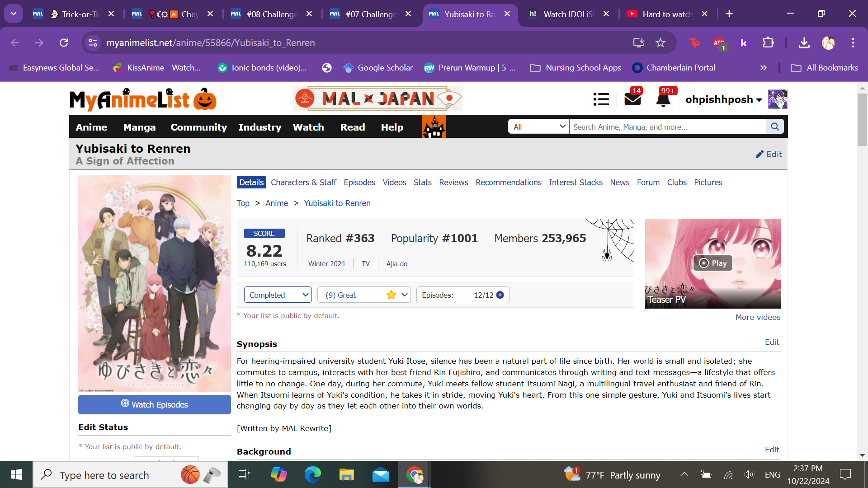Expand the ohpishhposh user menu
This screenshot has height=488, width=868.
(x=724, y=99)
